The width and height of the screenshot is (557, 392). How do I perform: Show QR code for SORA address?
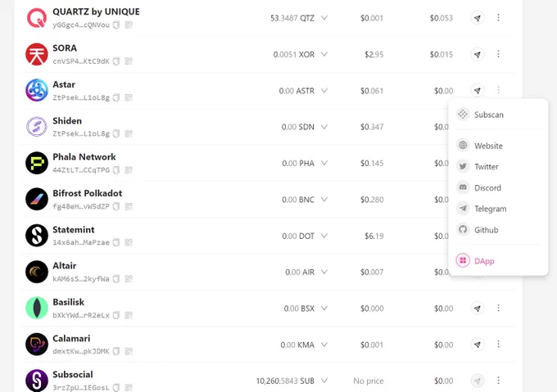(129, 61)
